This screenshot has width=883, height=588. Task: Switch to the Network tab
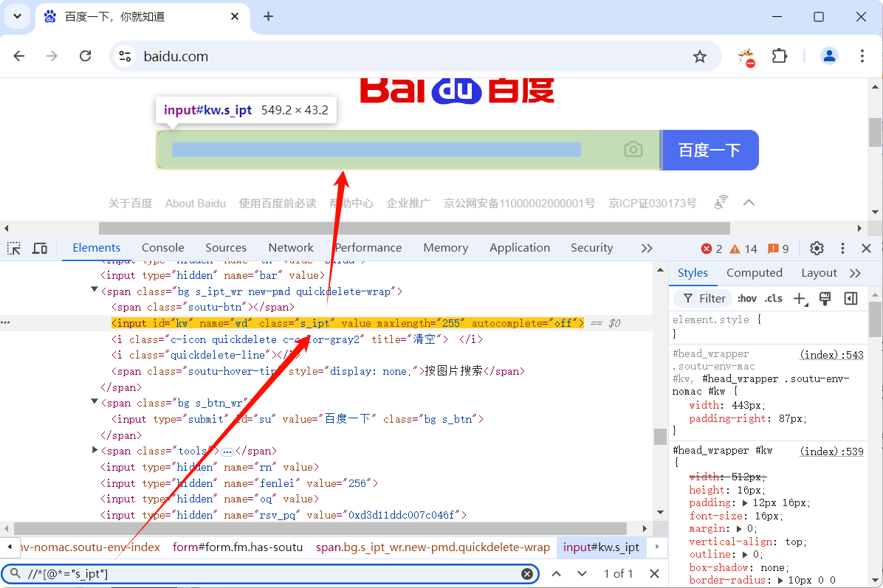click(291, 248)
